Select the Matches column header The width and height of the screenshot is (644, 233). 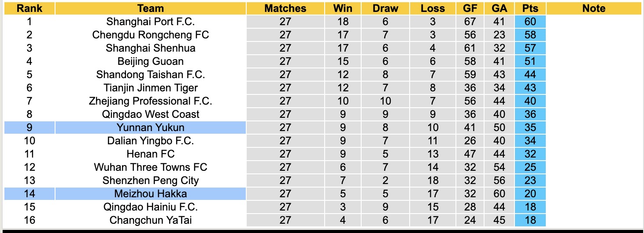[x=285, y=8]
